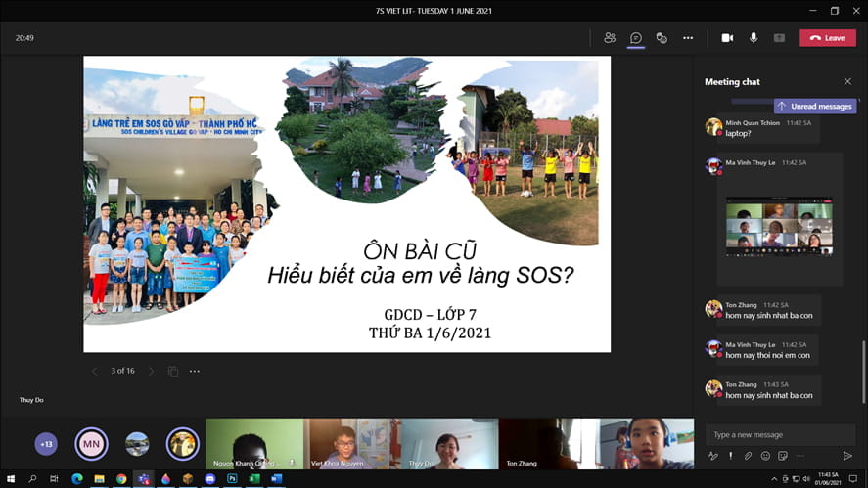Select Ton Zhang's video tile
The height and width of the screenshot is (488, 868).
(547, 444)
